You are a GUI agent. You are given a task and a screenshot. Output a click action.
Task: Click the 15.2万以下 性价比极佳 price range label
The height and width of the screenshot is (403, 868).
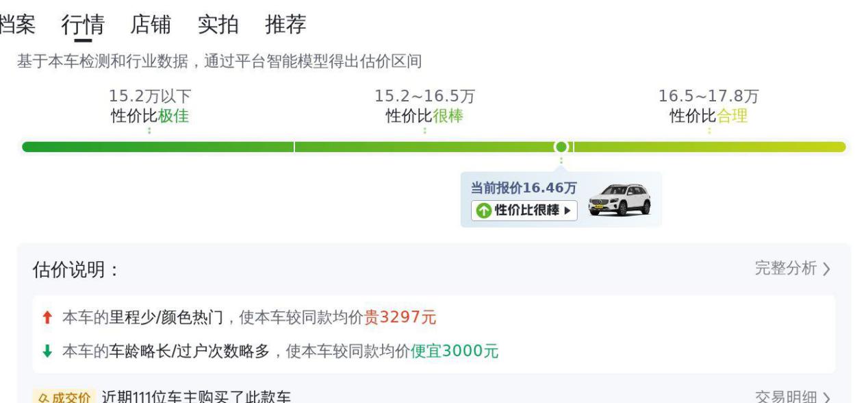[150, 107]
